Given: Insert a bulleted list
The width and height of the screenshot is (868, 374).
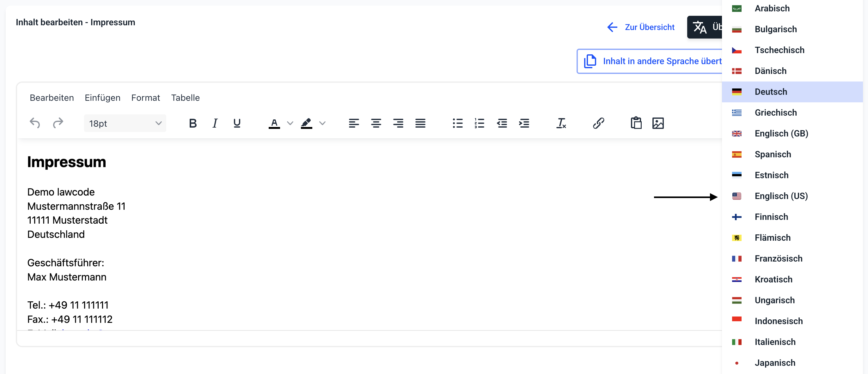Looking at the screenshot, I should coord(457,123).
